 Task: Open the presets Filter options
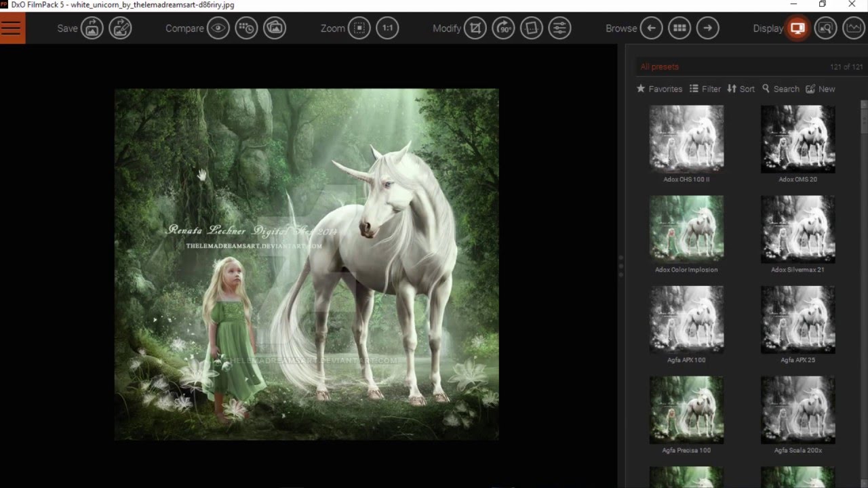[x=705, y=89]
